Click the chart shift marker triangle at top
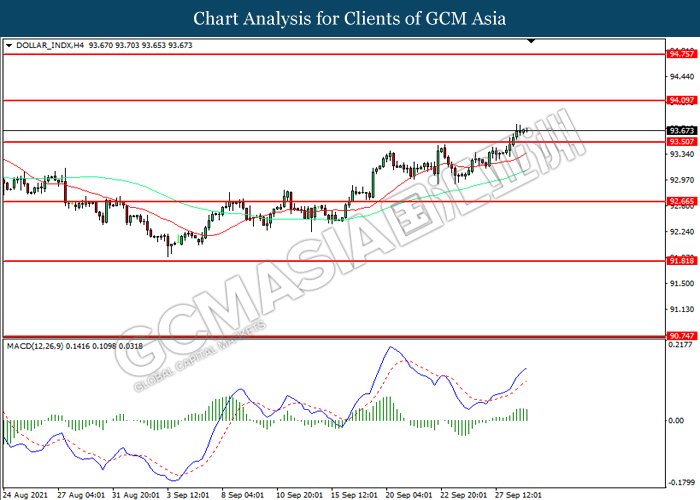This screenshot has width=700, height=500. click(531, 41)
